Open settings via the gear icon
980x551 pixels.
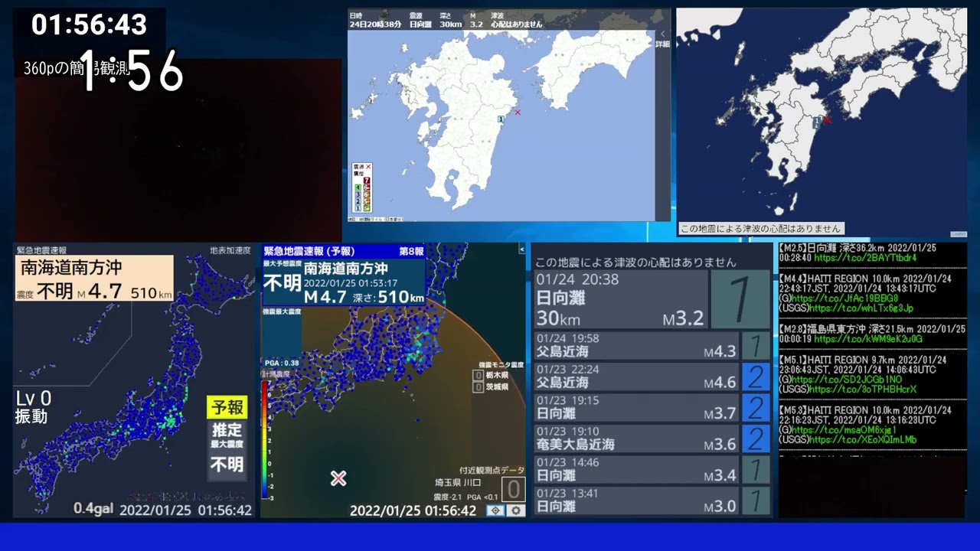(517, 510)
